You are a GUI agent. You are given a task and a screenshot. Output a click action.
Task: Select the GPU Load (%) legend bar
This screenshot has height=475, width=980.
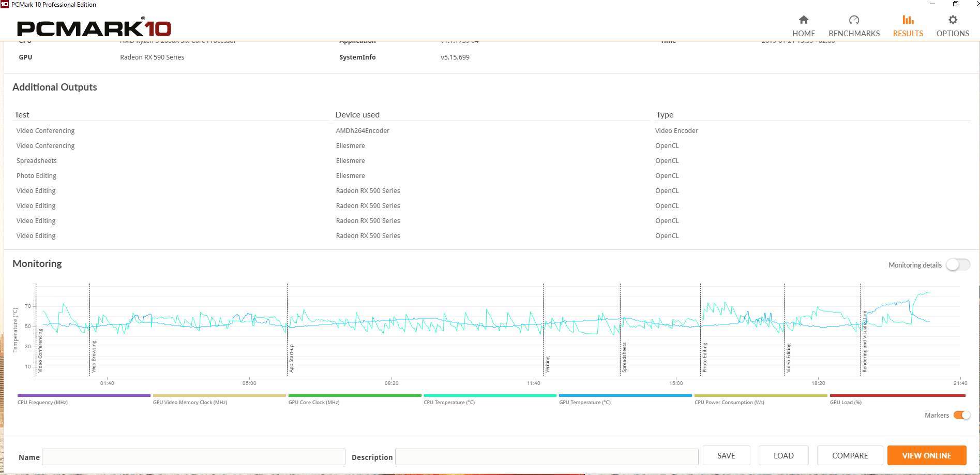pos(897,396)
